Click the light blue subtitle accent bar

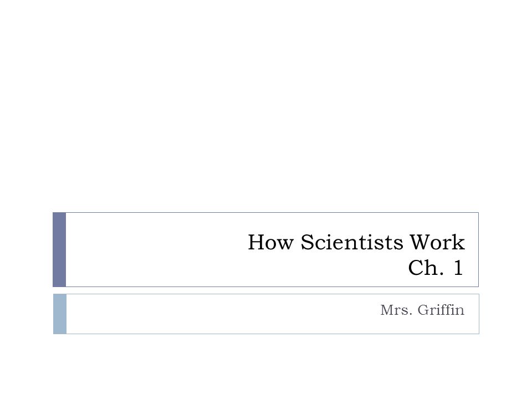click(x=60, y=314)
